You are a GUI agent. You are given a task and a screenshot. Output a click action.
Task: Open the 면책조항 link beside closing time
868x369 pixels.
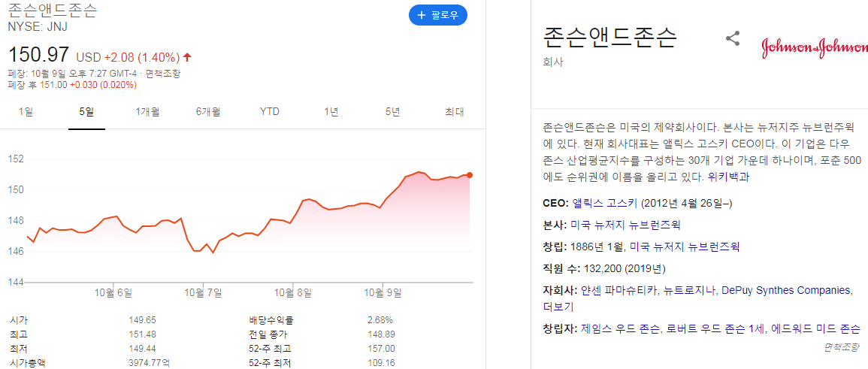(x=163, y=74)
